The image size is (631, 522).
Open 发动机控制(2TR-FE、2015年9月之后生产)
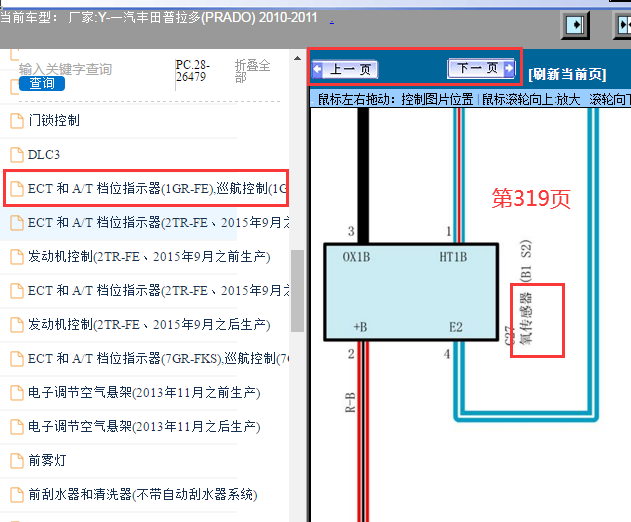[149, 325]
